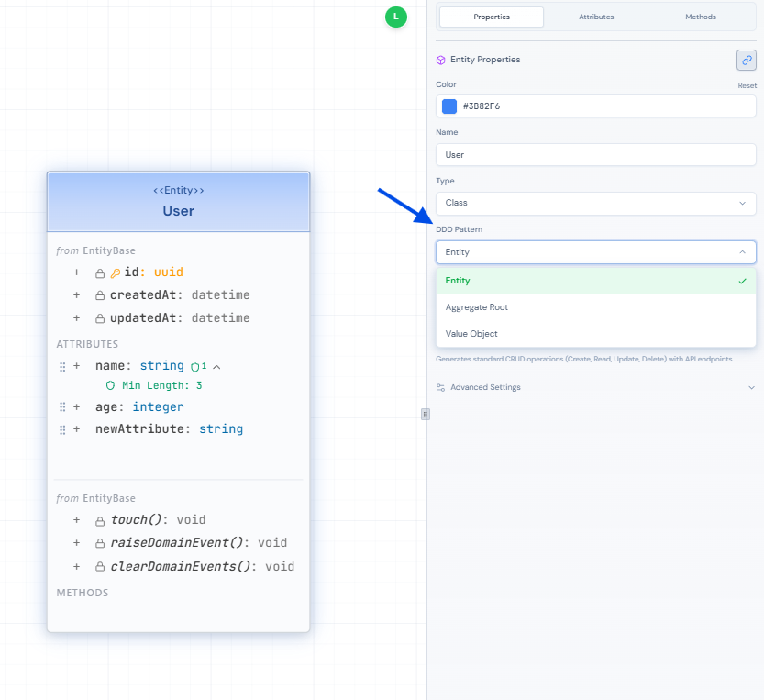Click the key icon next to id
The image size is (764, 700).
(x=116, y=272)
